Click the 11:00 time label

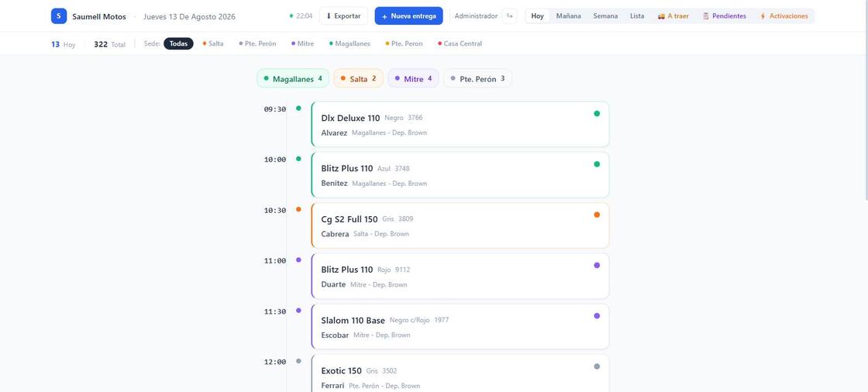[x=275, y=261]
